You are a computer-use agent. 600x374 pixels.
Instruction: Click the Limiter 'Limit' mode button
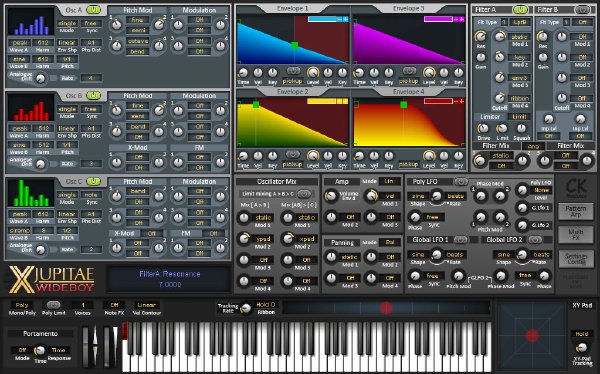point(519,116)
